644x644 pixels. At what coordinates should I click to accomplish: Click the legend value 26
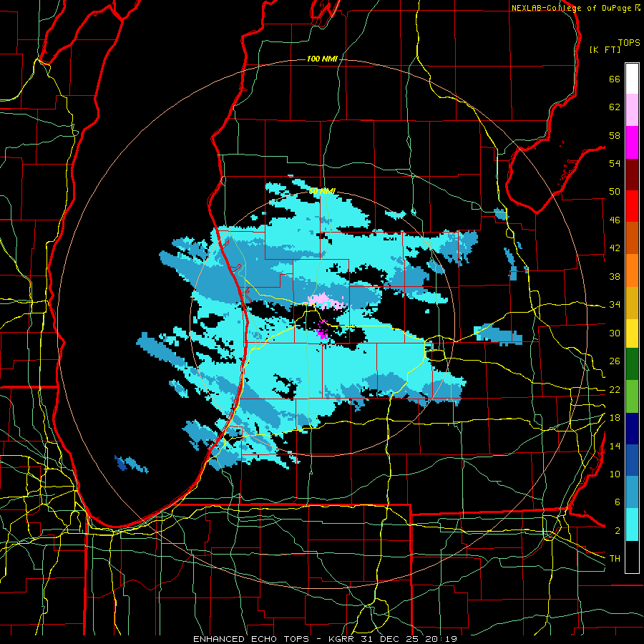pyautogui.click(x=615, y=361)
